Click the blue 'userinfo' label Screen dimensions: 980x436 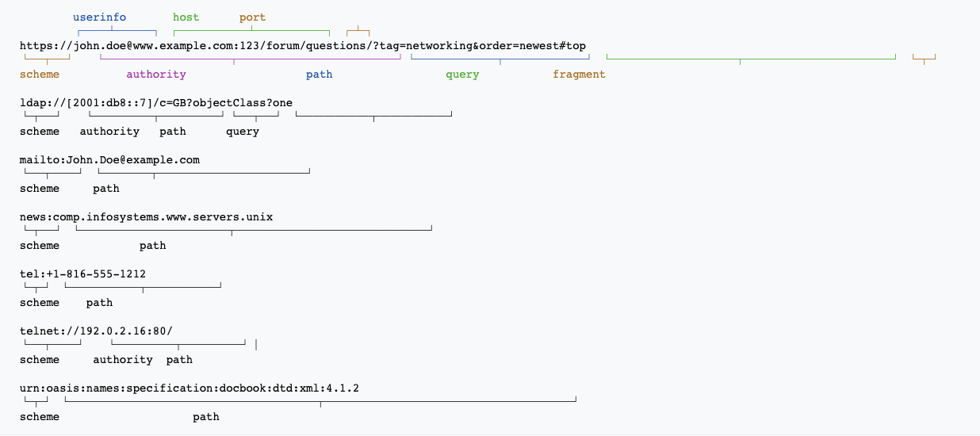99,17
